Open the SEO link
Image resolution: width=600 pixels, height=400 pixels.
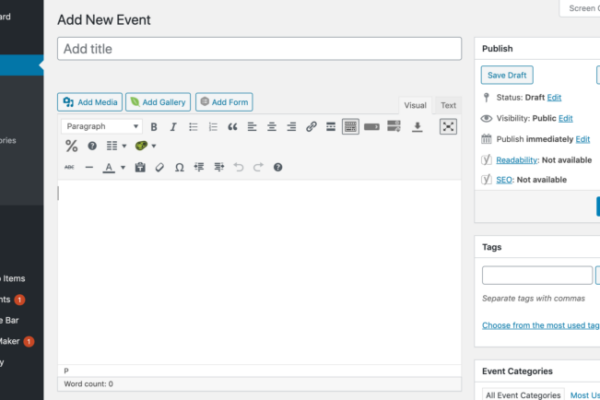click(x=504, y=180)
